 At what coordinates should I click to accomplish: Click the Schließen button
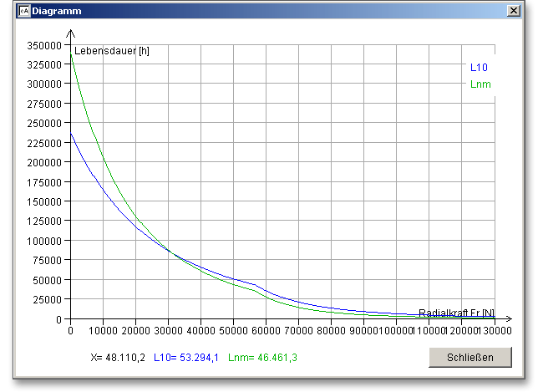coord(469,357)
